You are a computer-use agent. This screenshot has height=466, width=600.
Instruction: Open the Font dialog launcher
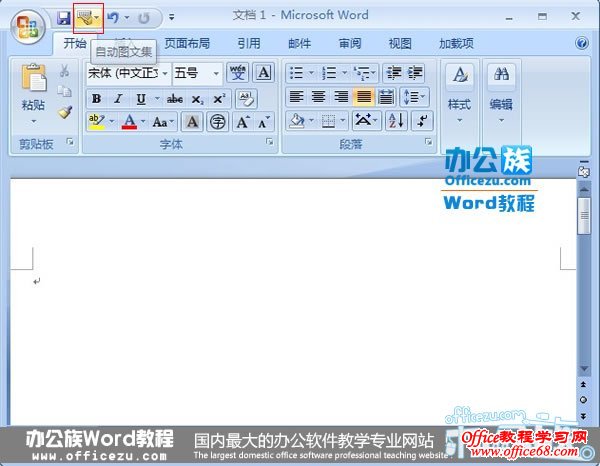click(x=270, y=142)
